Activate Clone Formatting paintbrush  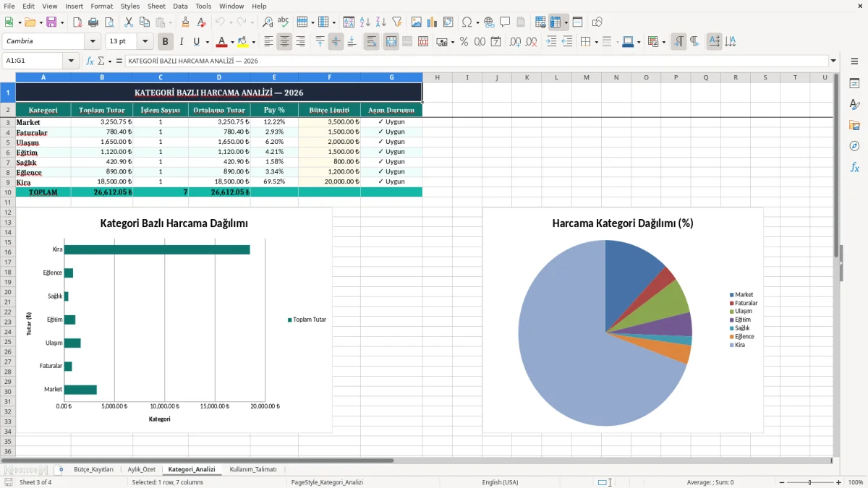tap(185, 22)
